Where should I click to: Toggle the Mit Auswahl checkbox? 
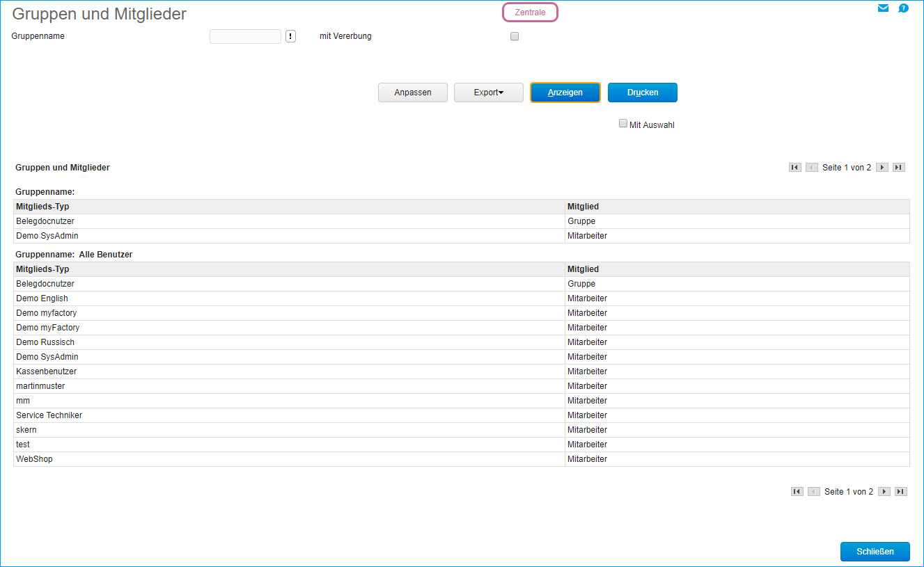click(x=623, y=124)
